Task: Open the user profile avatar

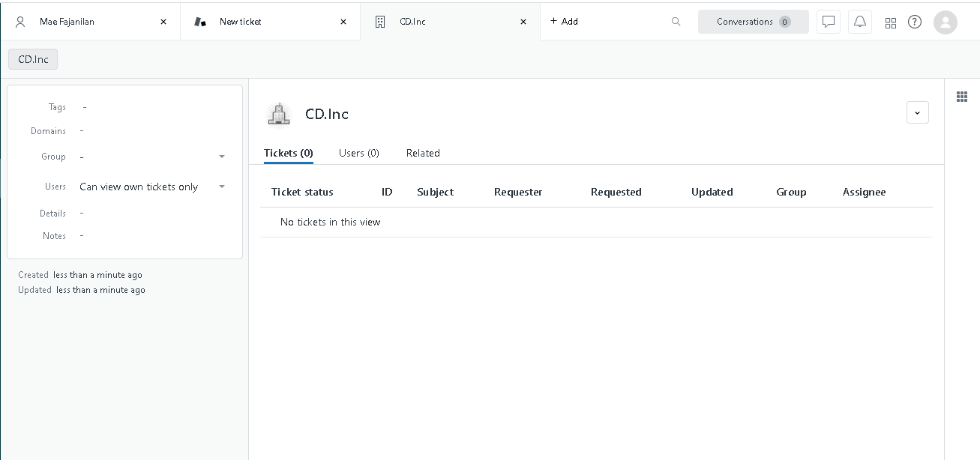Action: pyautogui.click(x=946, y=22)
